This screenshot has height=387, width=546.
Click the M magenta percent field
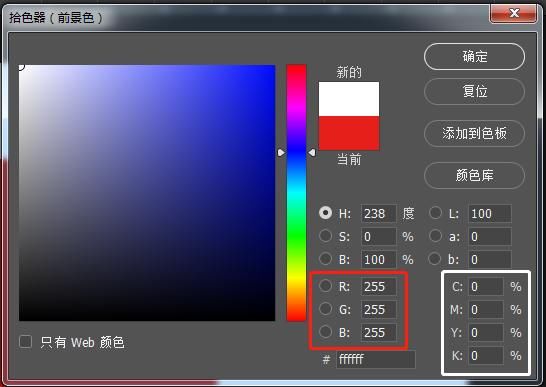tap(486, 310)
